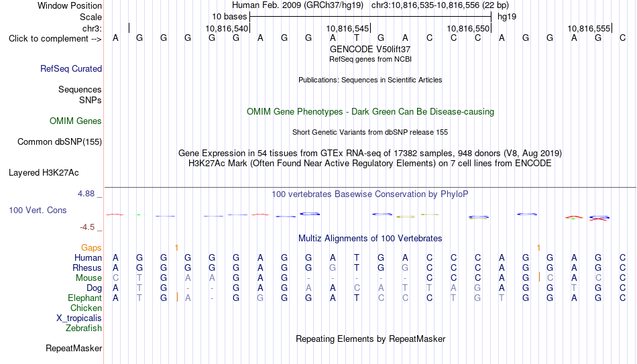Open the RefSeq Curated track label
Viewport: 637px width, 364px height.
71,68
